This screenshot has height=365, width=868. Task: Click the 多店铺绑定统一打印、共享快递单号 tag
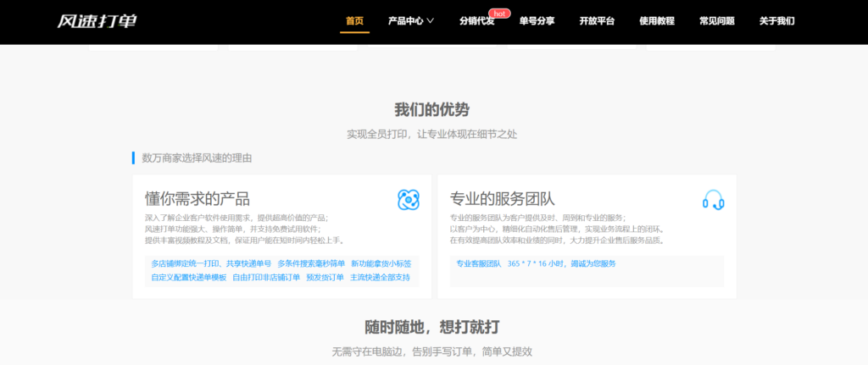pos(211,263)
